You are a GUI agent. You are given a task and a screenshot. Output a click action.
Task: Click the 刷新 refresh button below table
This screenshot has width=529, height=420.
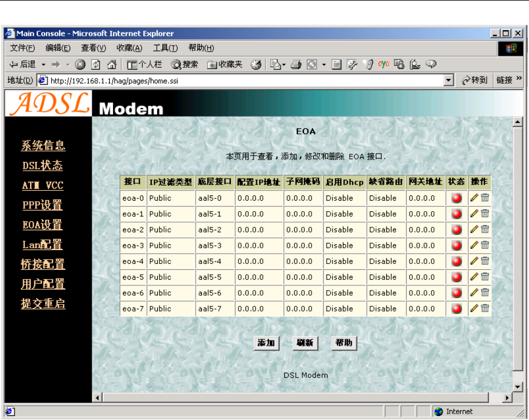[x=305, y=343]
